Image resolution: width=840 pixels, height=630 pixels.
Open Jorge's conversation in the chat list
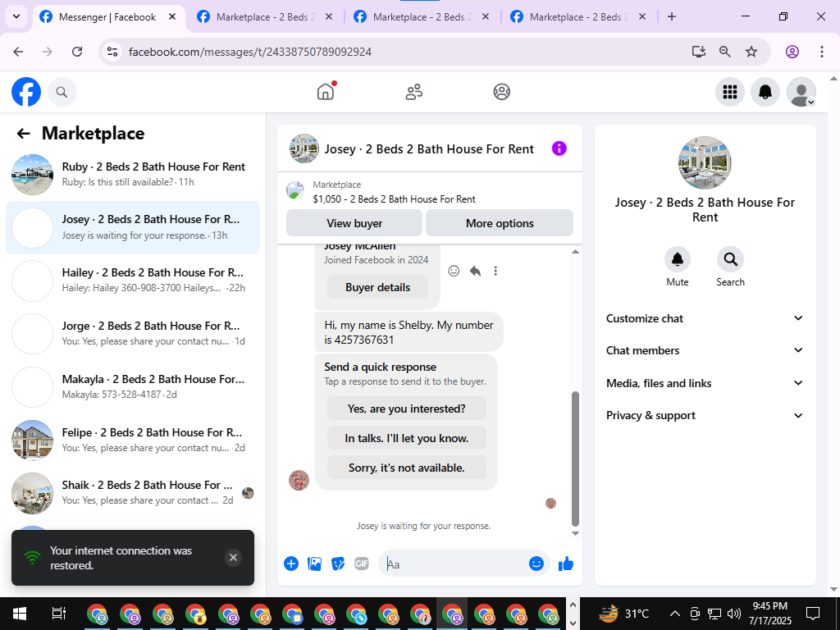(133, 333)
